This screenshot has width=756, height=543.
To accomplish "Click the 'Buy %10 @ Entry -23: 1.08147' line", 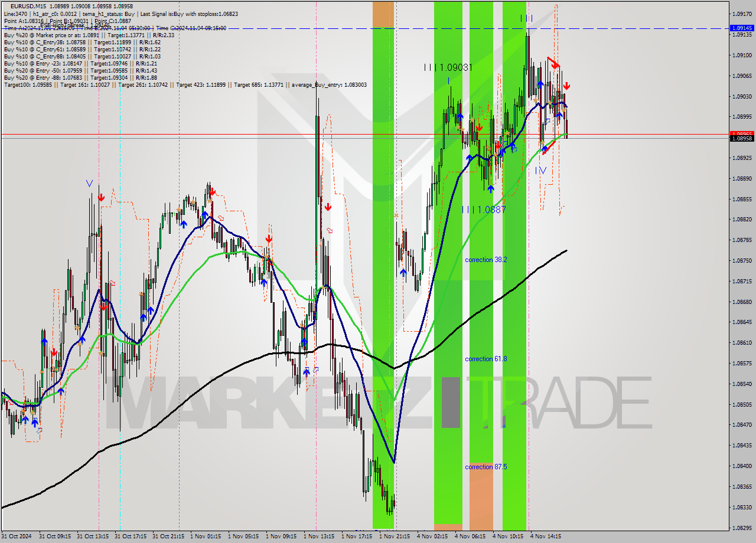I will 80,64.
